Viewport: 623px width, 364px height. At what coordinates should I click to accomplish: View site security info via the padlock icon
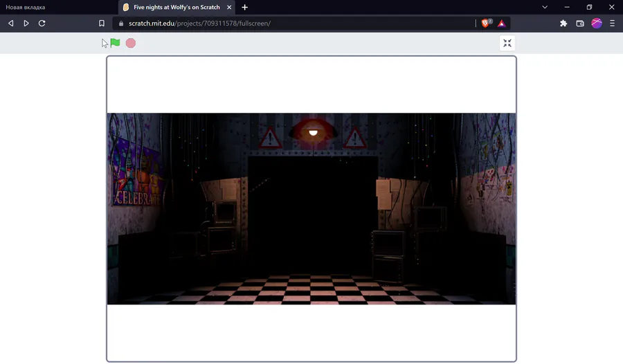point(121,24)
